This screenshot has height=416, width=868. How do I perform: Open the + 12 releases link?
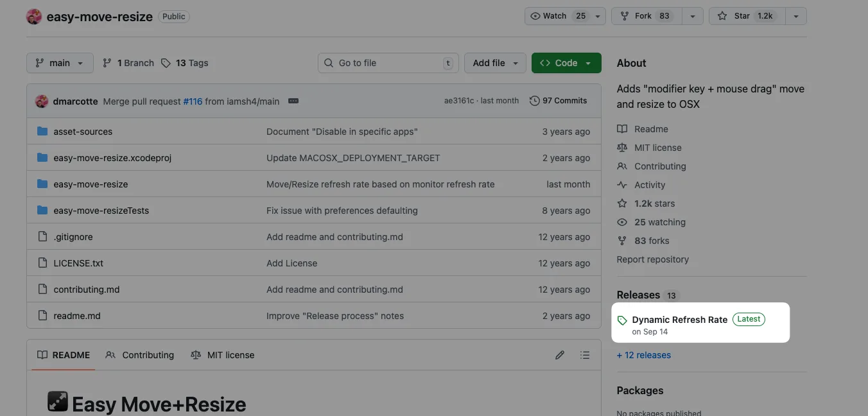coord(644,355)
